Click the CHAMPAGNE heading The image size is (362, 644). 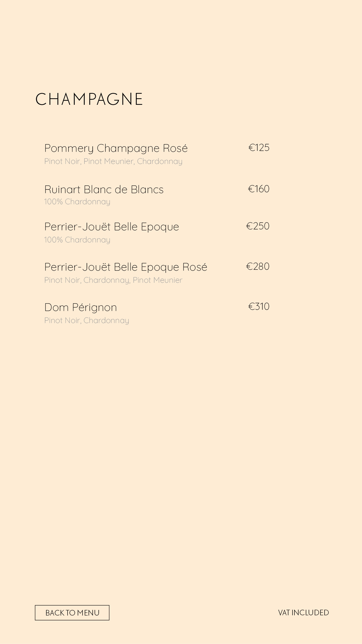coord(89,99)
